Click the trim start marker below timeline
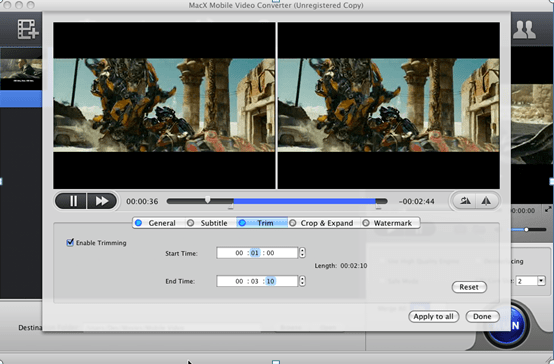Screen dimensions: 554x364 pos(231,207)
